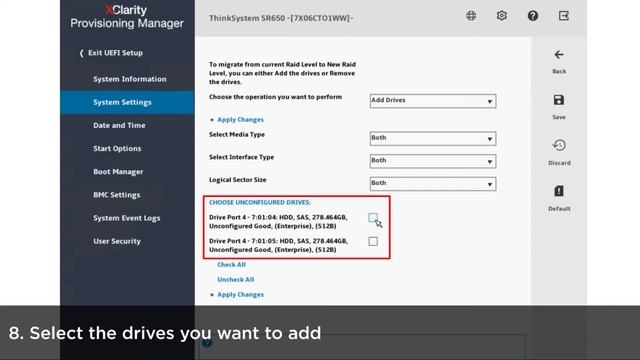Check the Drive Port 4 - 7:01:05 checkbox
Screen dimensions: 640x360
coord(373,241)
